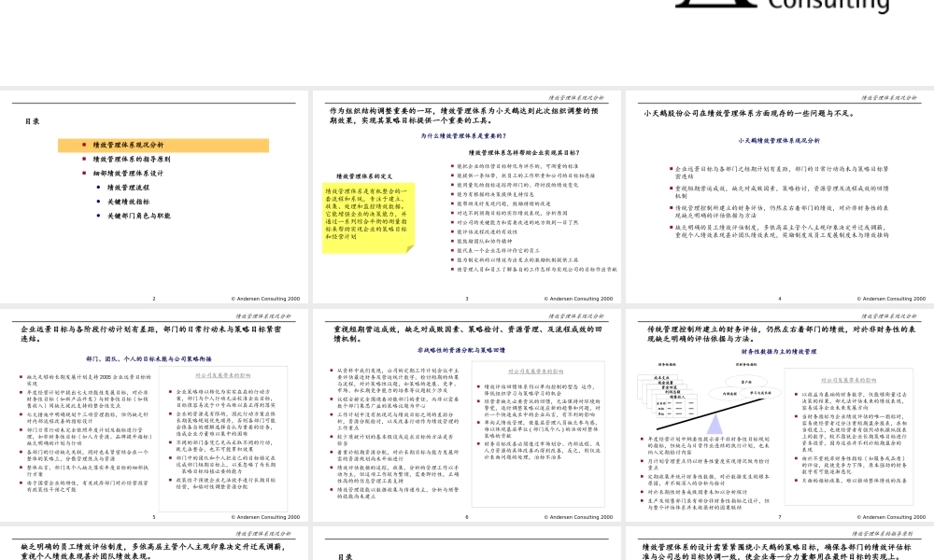Open slide 5 thumbnail about 企业远景目标
The width and height of the screenshot is (934, 560).
point(154,415)
